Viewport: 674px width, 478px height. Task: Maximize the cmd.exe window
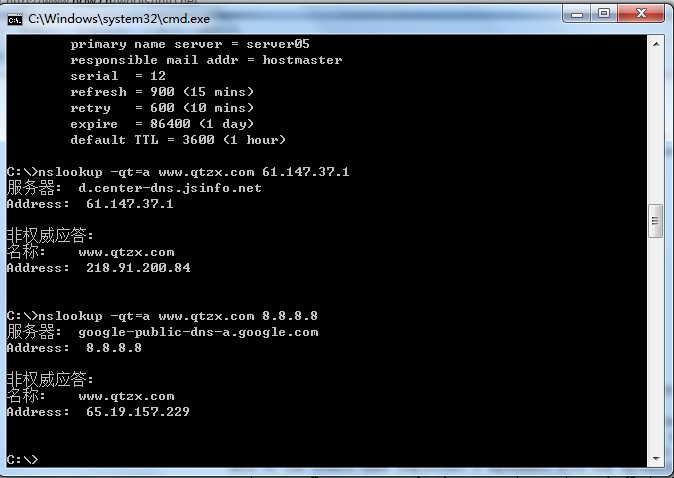[x=603, y=13]
